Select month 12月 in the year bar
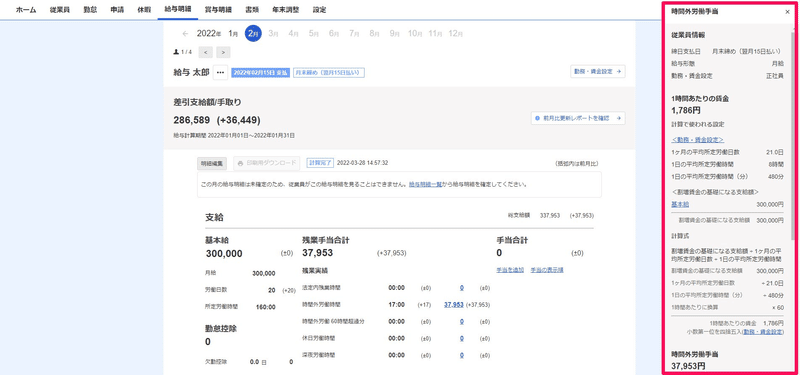This screenshot has width=800, height=375. coord(456,34)
